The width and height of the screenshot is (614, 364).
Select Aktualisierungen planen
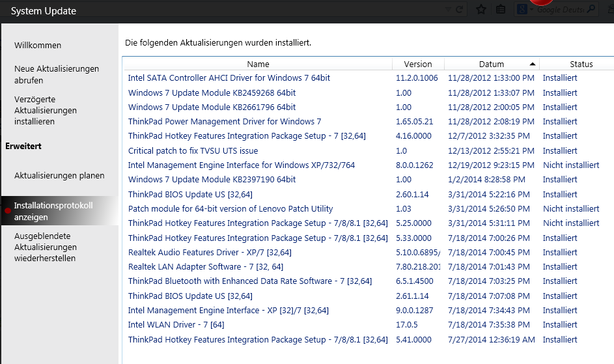(59, 176)
